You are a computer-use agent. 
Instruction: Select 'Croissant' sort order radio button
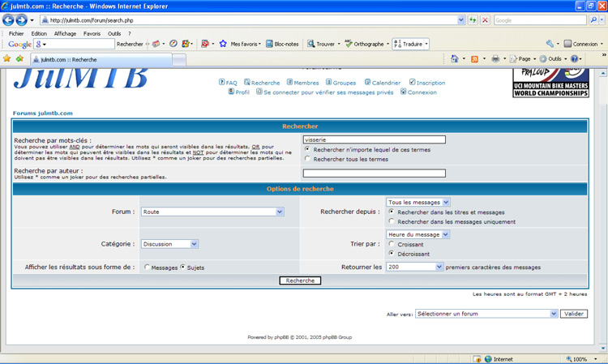392,244
